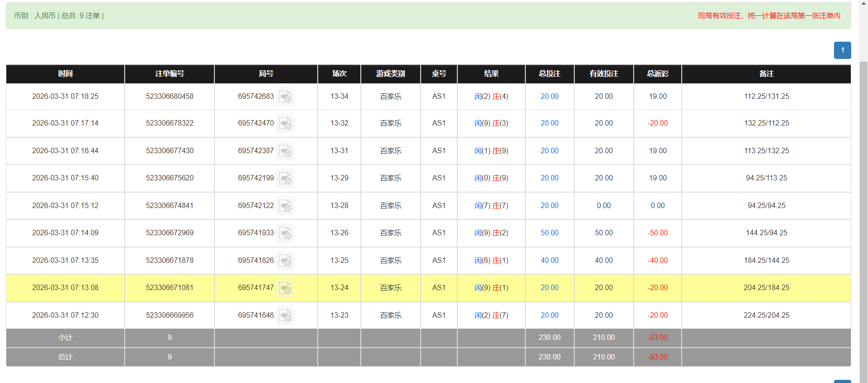The height and width of the screenshot is (383, 868).
Task: Select bet order number 523306669956
Action: pos(170,315)
